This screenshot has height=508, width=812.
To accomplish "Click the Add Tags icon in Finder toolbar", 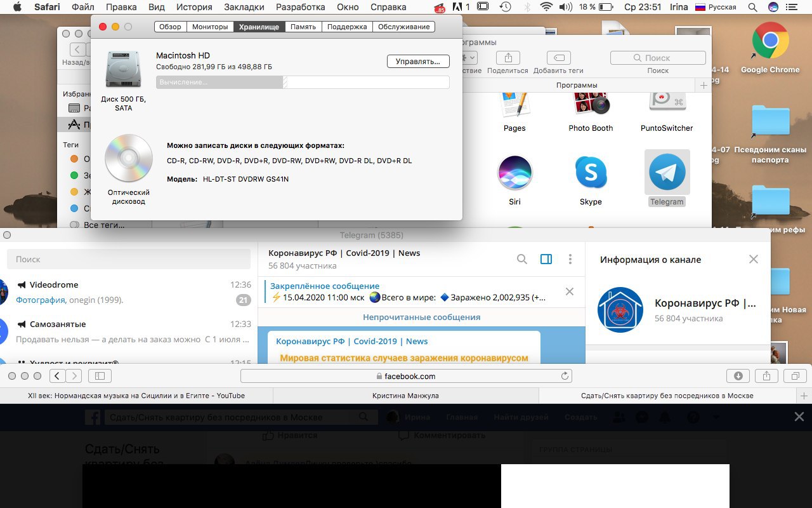I will pyautogui.click(x=558, y=58).
